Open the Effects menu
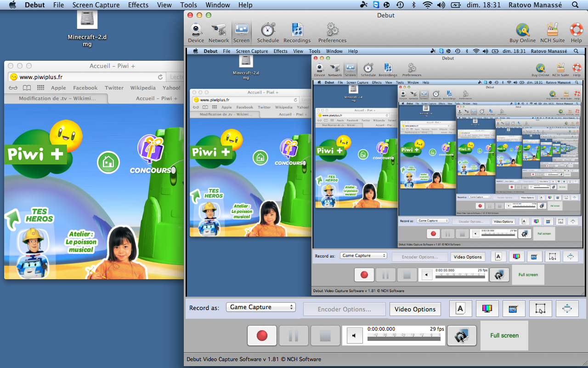Image resolution: width=588 pixels, height=368 pixels. click(x=138, y=5)
